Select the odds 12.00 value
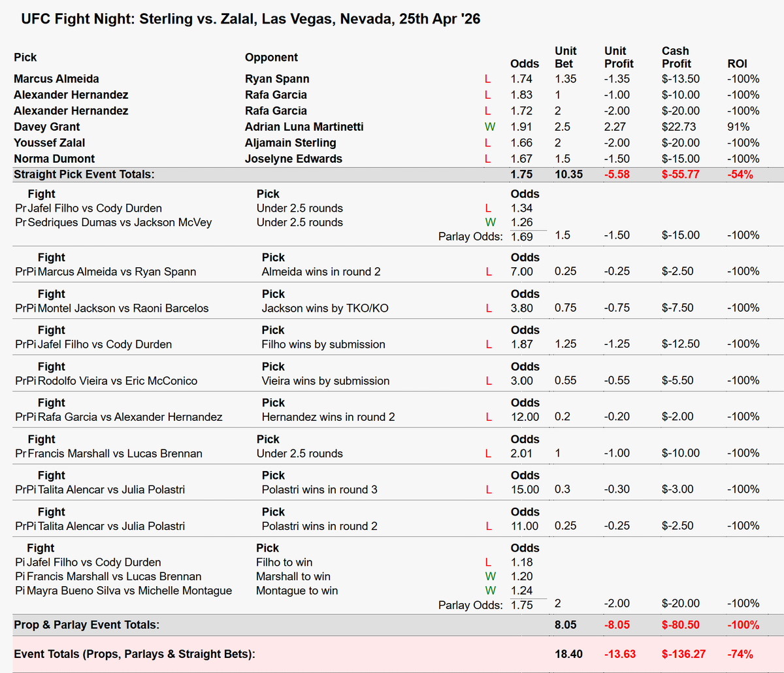Viewport: 784px width, 673px height. tap(525, 417)
